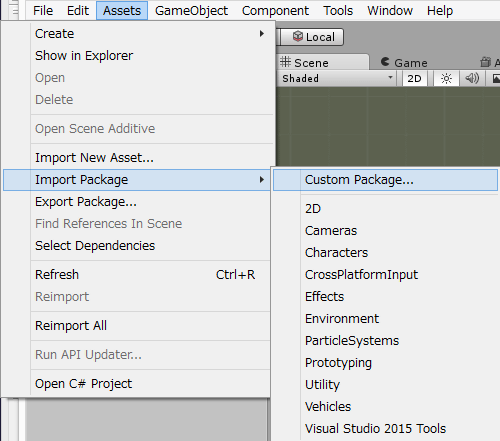Image resolution: width=500 pixels, height=441 pixels.
Task: Click the image effects icon in Scene toolbar
Action: coord(496,79)
